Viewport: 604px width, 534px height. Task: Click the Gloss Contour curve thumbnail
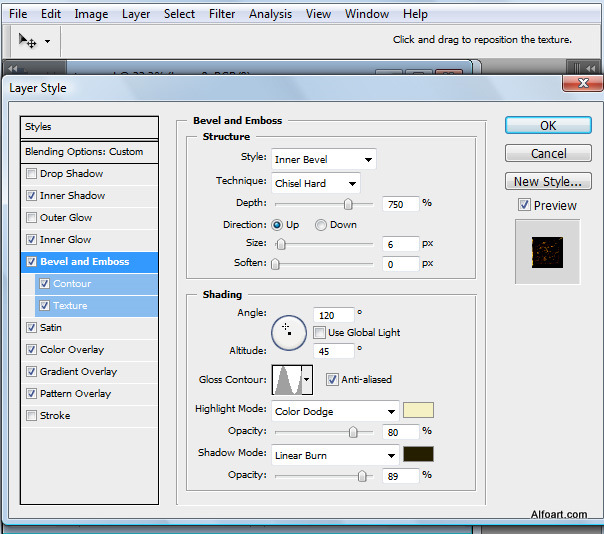pyautogui.click(x=286, y=380)
